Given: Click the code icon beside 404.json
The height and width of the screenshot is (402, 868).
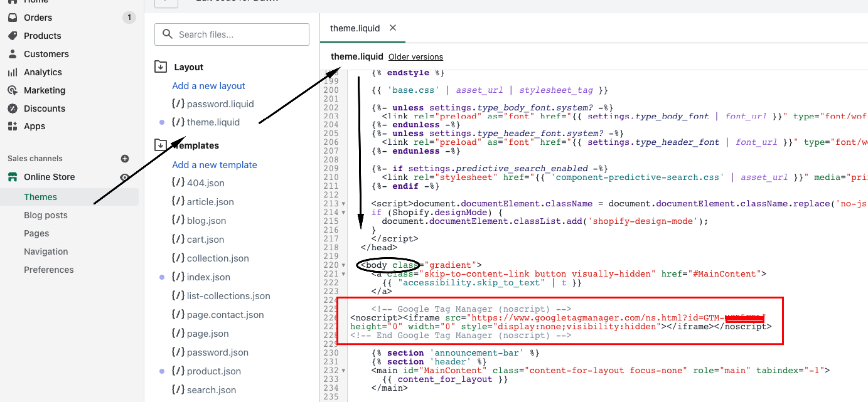Looking at the screenshot, I should coord(178,182).
